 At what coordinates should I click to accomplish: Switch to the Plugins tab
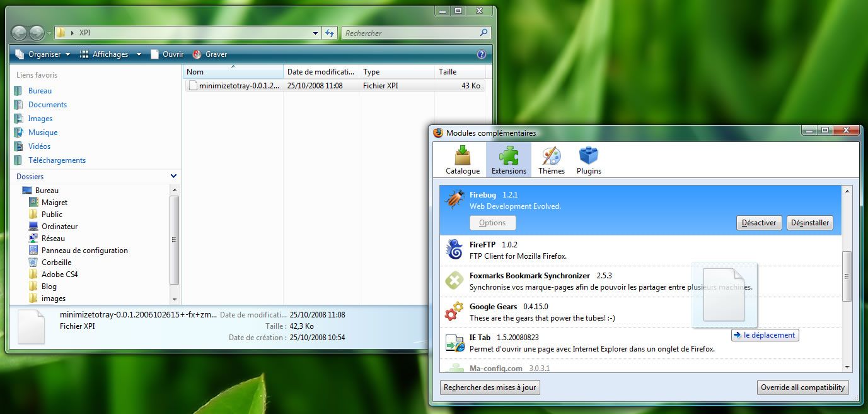coord(589,160)
